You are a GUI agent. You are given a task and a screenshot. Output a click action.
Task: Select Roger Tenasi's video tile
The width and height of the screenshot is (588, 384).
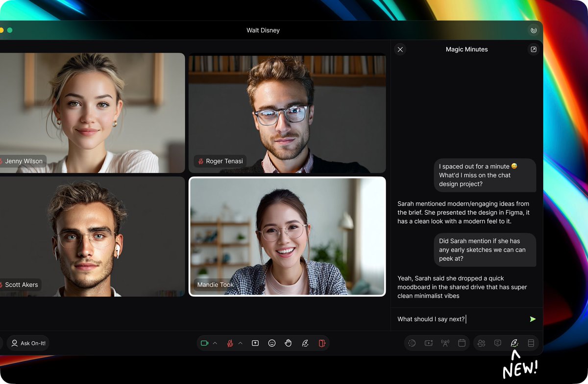[x=287, y=113]
